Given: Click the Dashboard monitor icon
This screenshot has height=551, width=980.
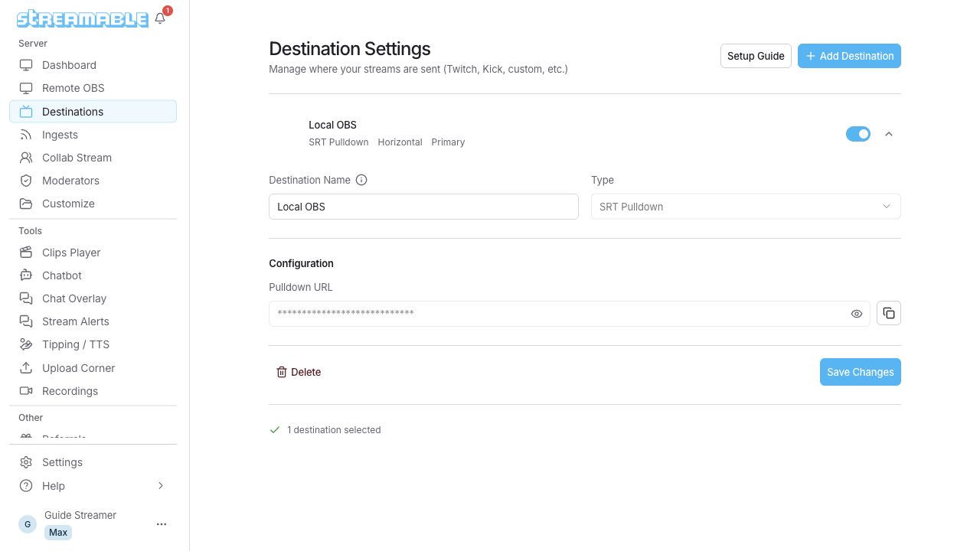Looking at the screenshot, I should pyautogui.click(x=26, y=65).
